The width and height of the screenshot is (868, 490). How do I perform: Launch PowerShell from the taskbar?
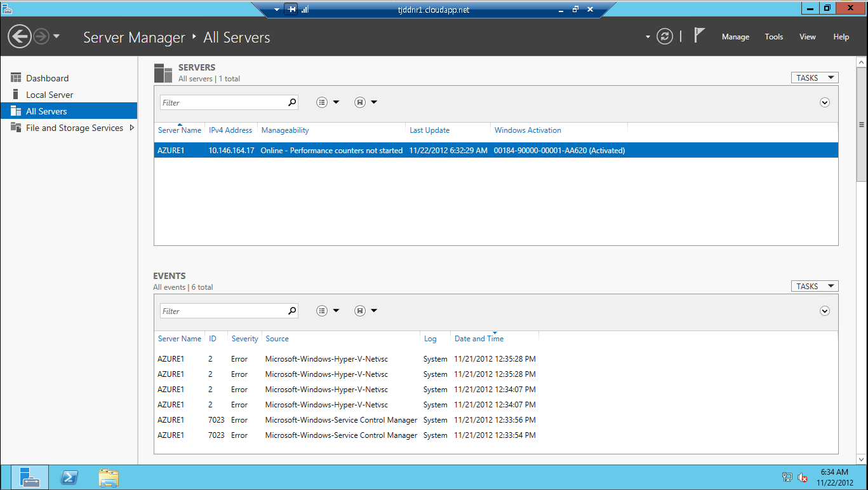[x=69, y=477]
